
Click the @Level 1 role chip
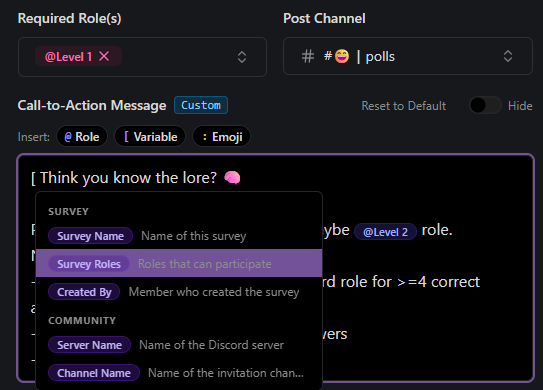78,56
